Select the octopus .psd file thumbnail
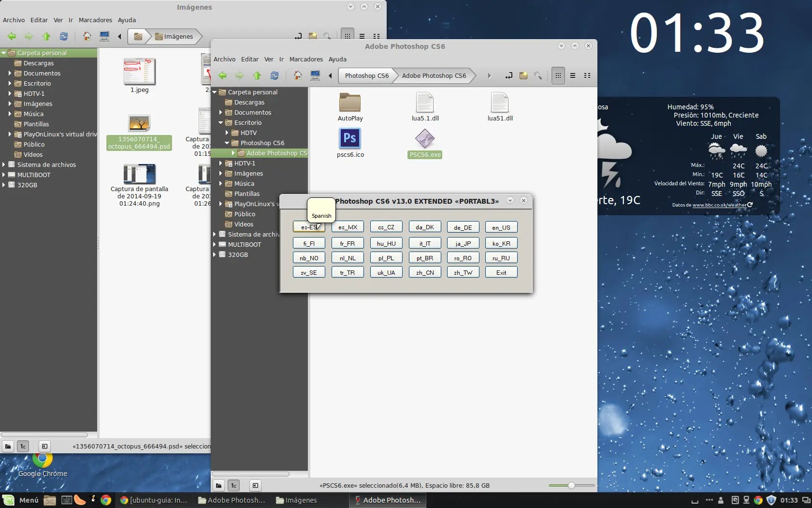This screenshot has width=812, height=508. (139, 123)
